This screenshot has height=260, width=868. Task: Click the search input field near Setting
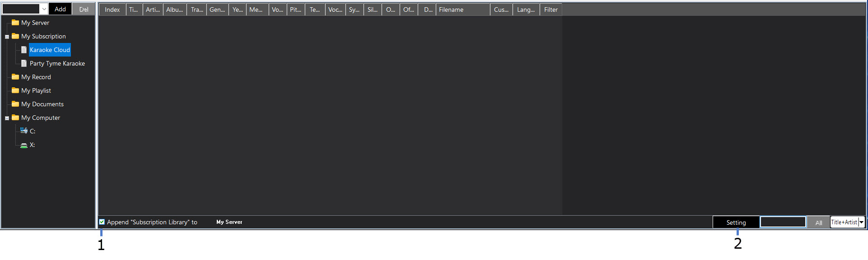point(783,222)
